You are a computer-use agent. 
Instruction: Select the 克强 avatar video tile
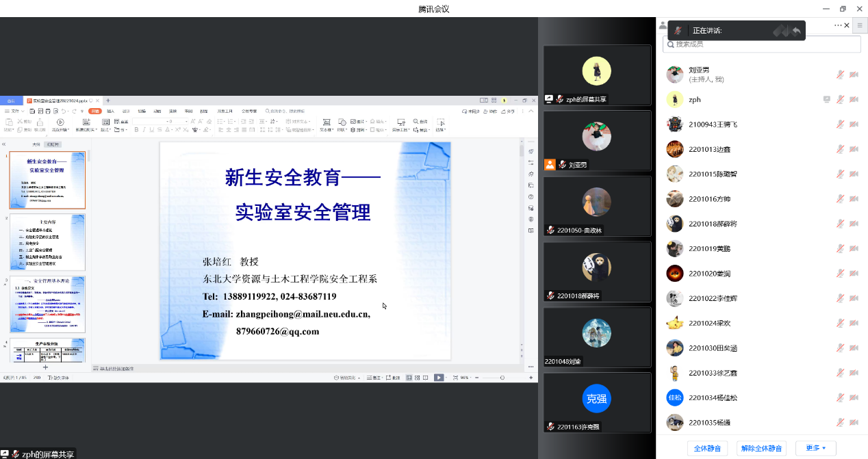click(597, 402)
